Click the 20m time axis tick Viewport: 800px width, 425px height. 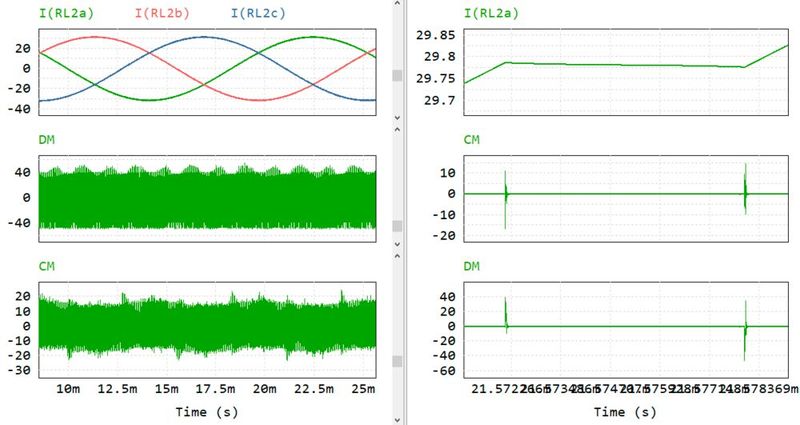[x=265, y=389]
